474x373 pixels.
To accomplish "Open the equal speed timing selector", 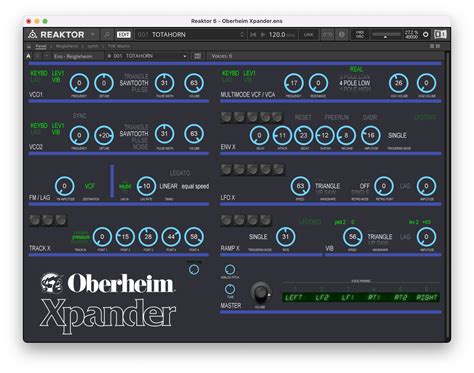I will click(195, 186).
